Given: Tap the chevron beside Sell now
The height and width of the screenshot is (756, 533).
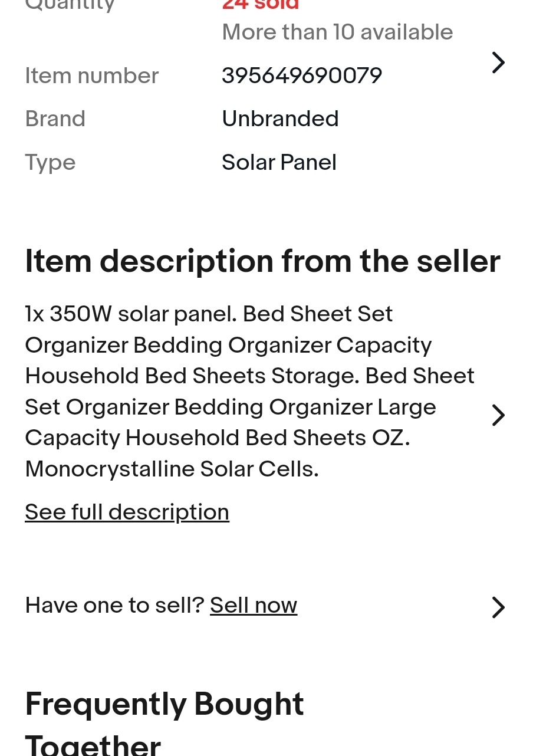Looking at the screenshot, I should (x=498, y=607).
